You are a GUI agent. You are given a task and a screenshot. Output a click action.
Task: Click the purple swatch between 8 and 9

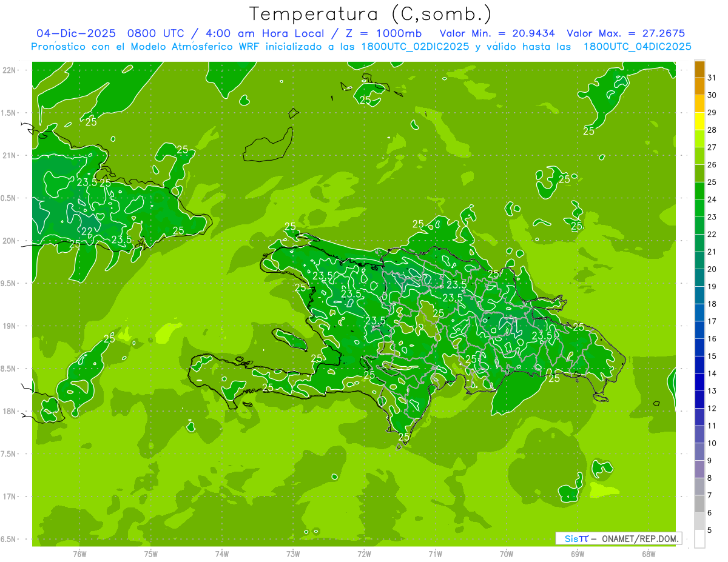coord(699,469)
